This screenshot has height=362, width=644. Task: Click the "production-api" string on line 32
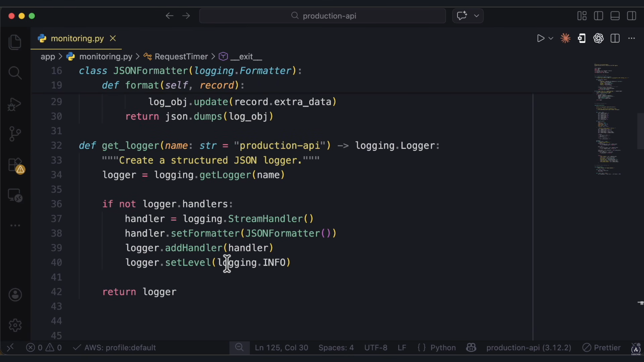(280, 146)
